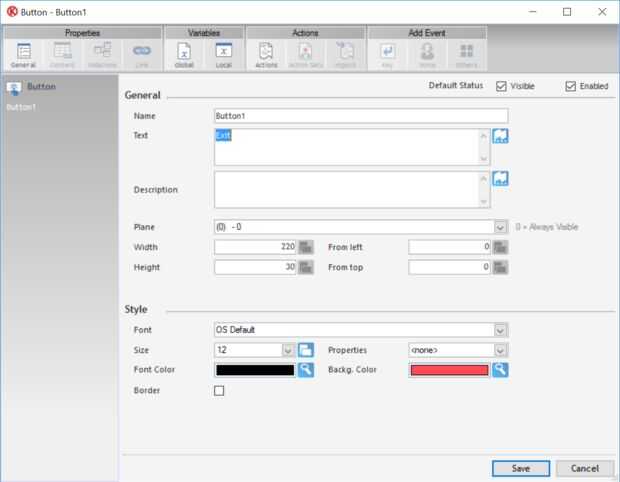Click the Description box scroll-up arrow
This screenshot has width=620, height=482.
pos(483,179)
